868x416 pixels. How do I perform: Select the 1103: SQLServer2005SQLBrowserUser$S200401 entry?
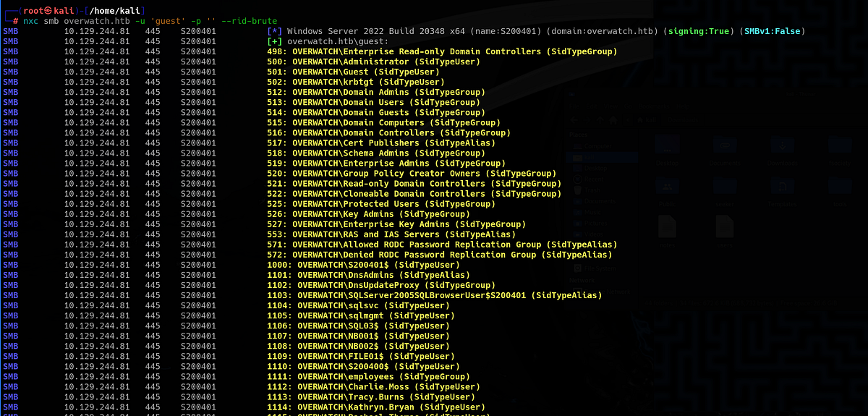(434, 295)
